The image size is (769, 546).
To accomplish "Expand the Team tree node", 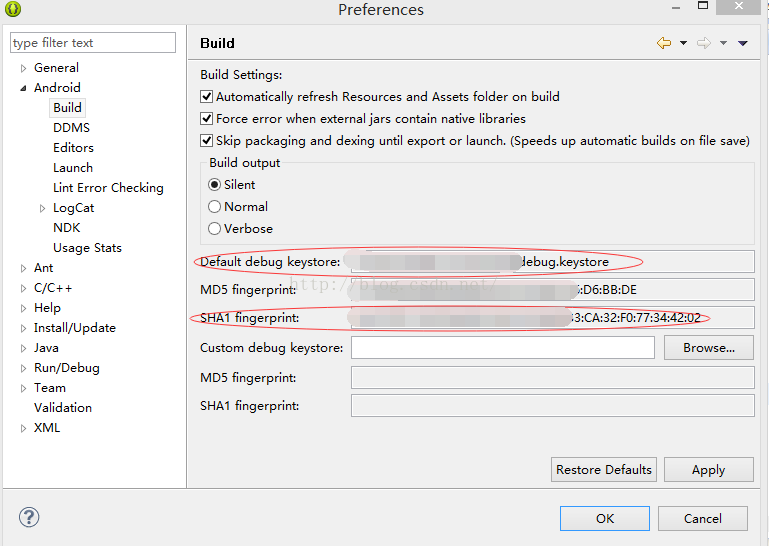I will (23, 389).
